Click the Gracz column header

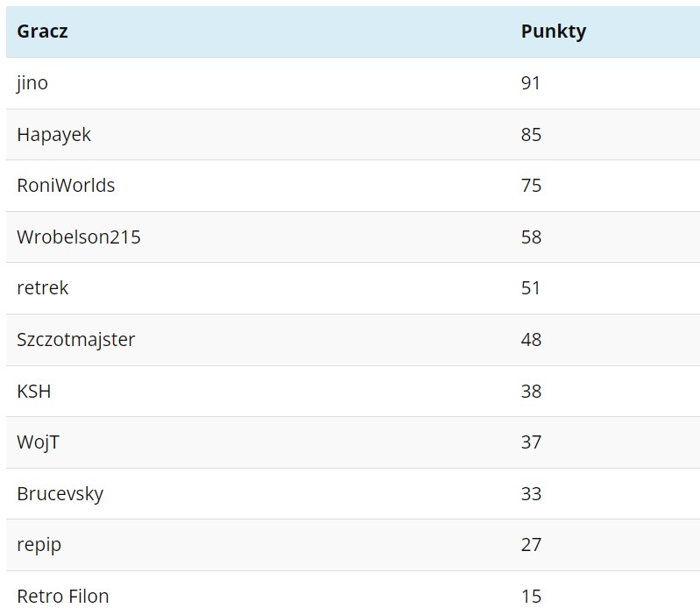pos(42,32)
